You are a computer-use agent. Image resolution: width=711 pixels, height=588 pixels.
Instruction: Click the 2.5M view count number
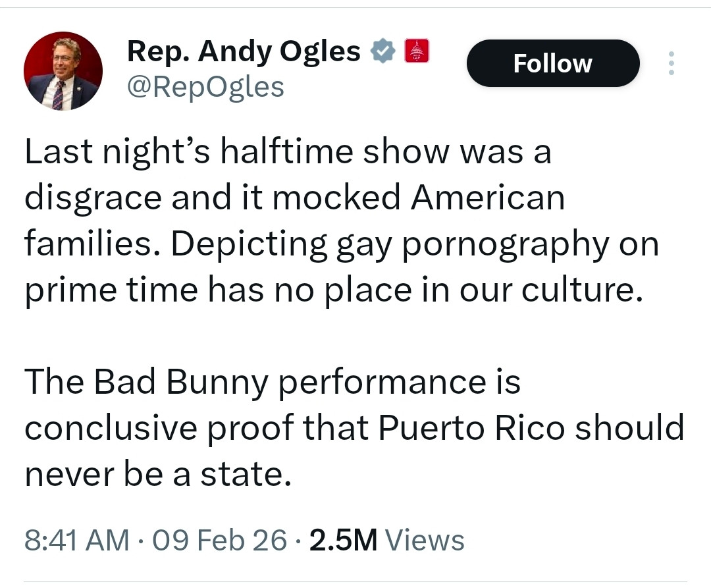click(x=343, y=540)
